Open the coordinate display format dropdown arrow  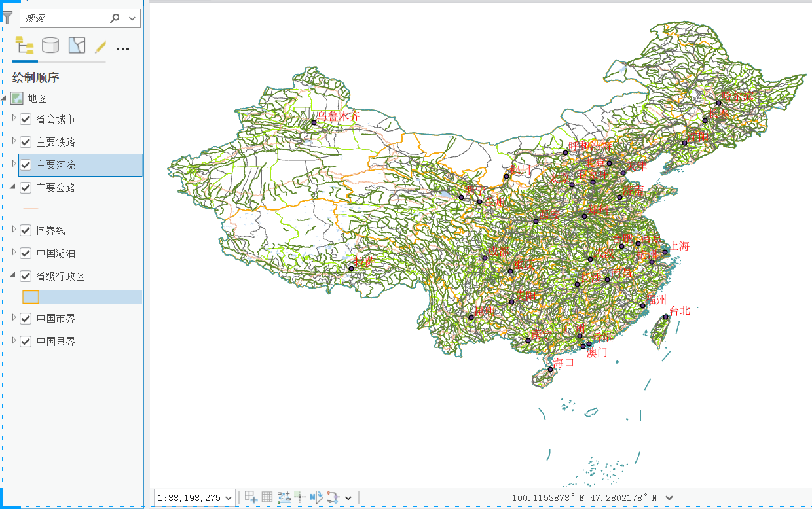tap(669, 498)
